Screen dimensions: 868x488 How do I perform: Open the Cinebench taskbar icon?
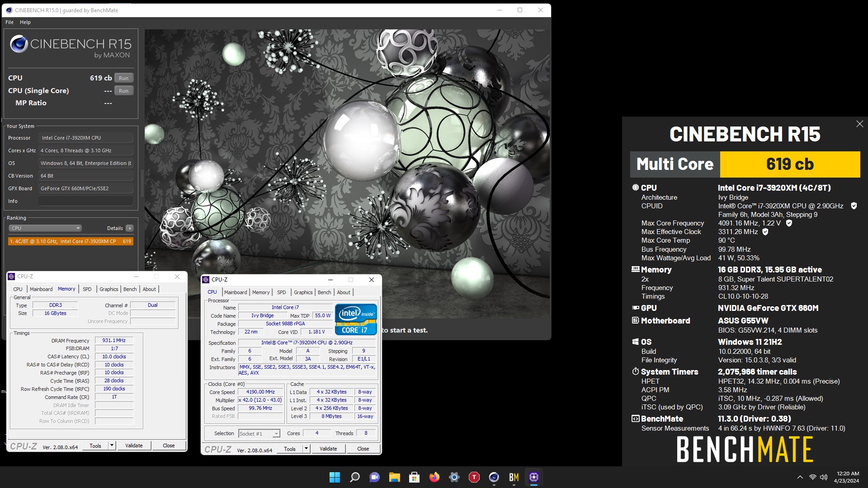pos(494,477)
